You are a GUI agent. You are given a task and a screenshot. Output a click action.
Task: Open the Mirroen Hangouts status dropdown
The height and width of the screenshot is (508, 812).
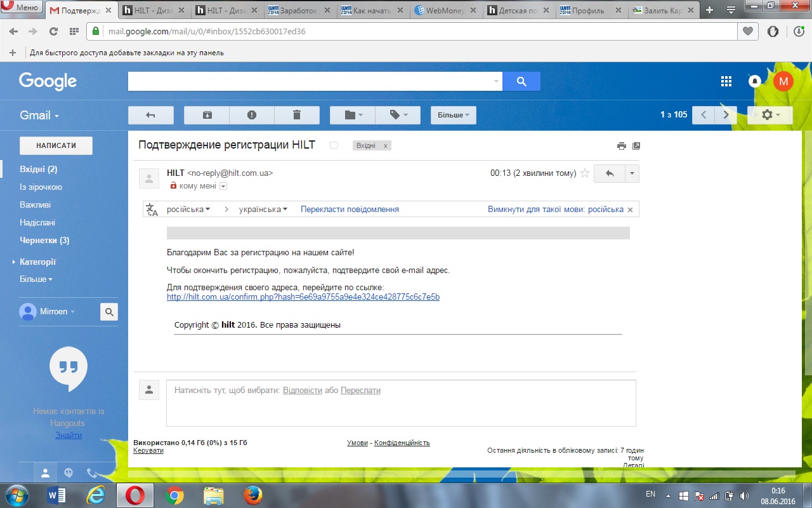[56, 312]
